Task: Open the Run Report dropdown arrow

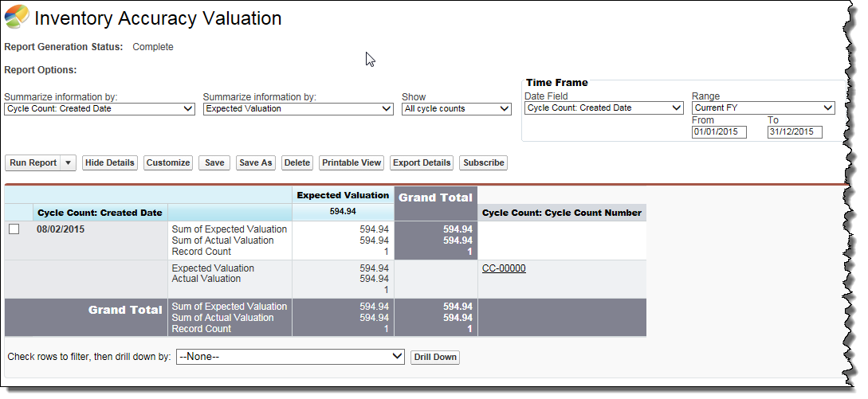Action: (69, 162)
